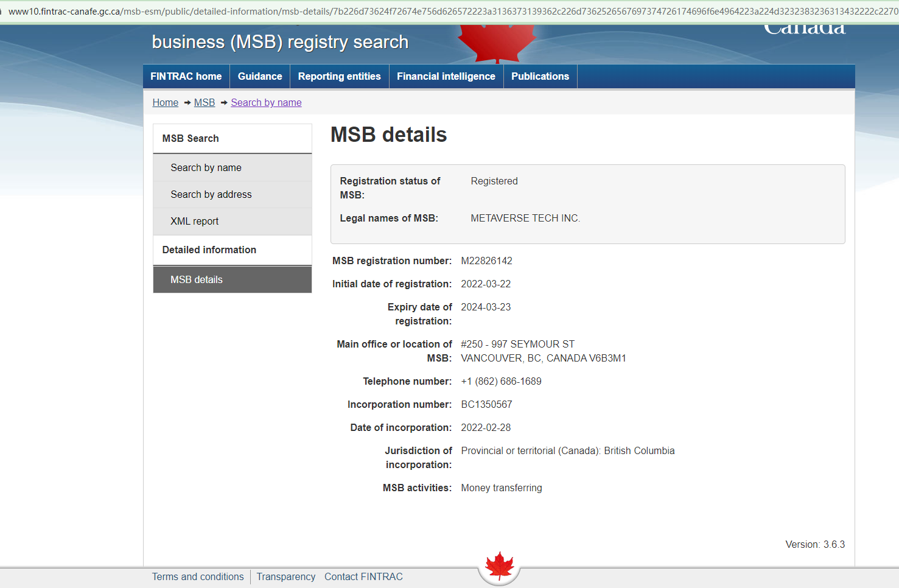Click the MSB Search sidebar heading
Screen dimensions: 899x588
point(233,139)
